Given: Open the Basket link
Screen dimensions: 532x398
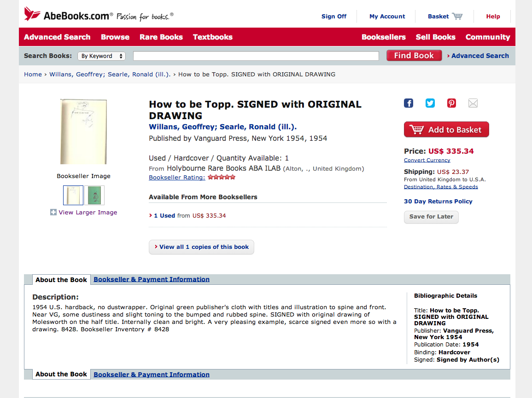Looking at the screenshot, I should pyautogui.click(x=438, y=16).
